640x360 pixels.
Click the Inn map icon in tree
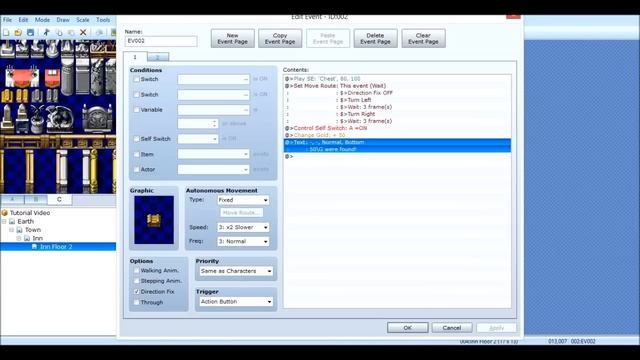[27, 238]
